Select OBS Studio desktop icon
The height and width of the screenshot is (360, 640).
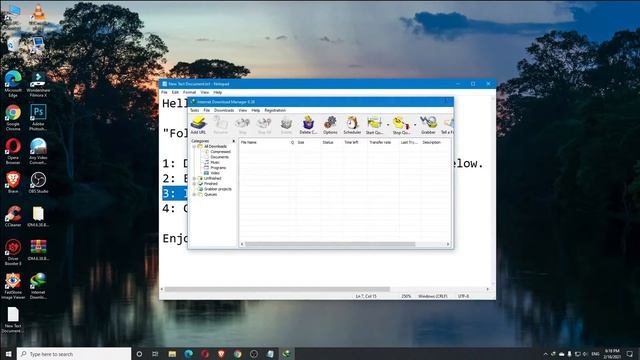point(38,182)
